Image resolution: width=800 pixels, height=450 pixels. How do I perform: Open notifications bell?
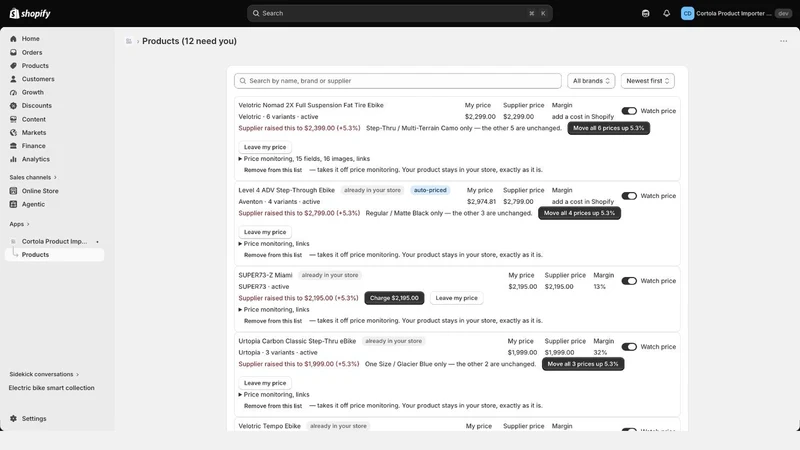pos(666,14)
